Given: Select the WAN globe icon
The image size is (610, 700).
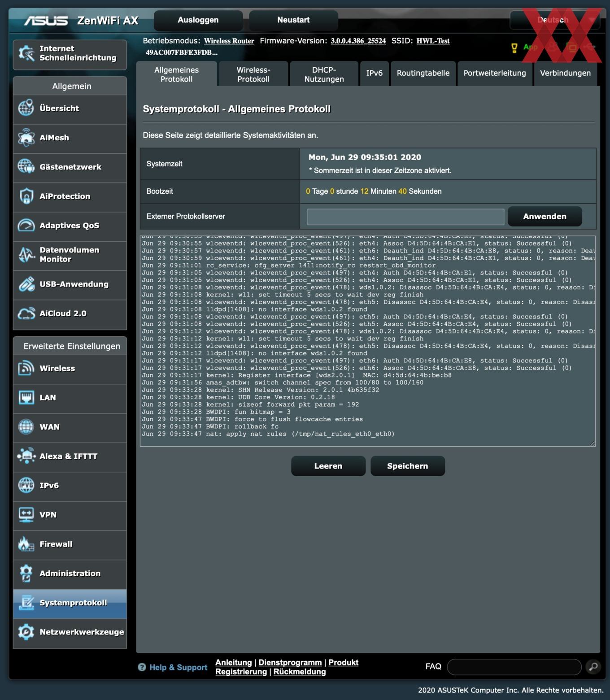Looking at the screenshot, I should pyautogui.click(x=26, y=426).
